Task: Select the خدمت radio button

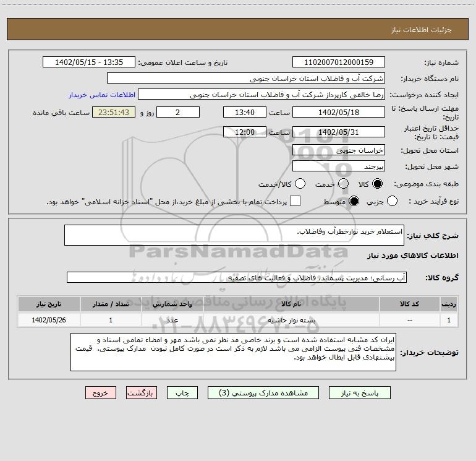Action: [x=343, y=184]
